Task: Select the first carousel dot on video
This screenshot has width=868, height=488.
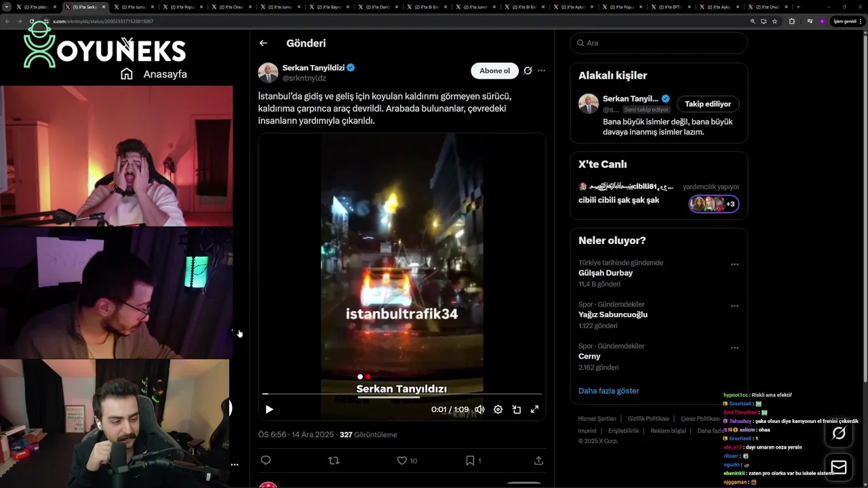Action: pyautogui.click(x=360, y=376)
